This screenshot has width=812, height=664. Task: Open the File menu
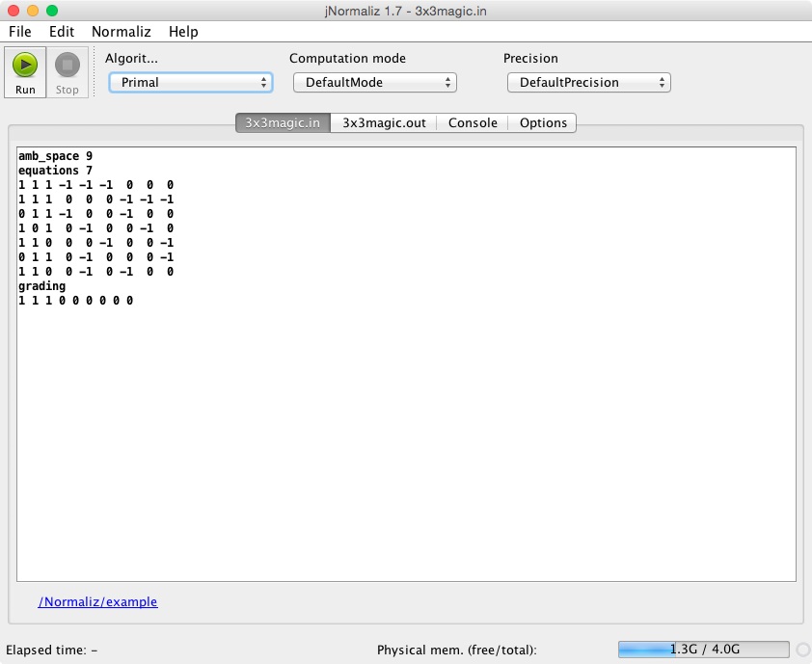[20, 32]
